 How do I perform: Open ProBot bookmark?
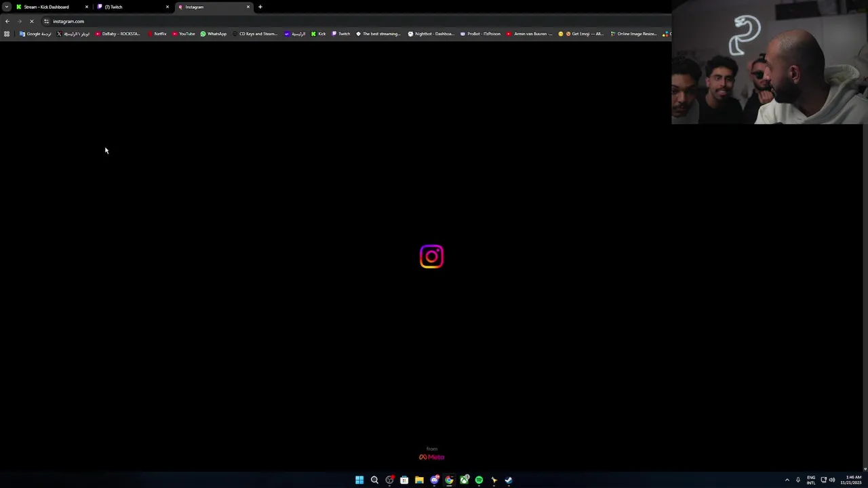click(480, 34)
